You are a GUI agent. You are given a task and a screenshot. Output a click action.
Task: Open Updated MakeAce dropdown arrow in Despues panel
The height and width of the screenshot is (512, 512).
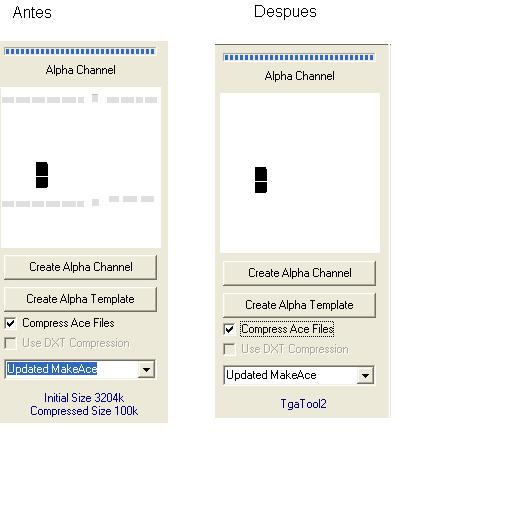(x=365, y=375)
